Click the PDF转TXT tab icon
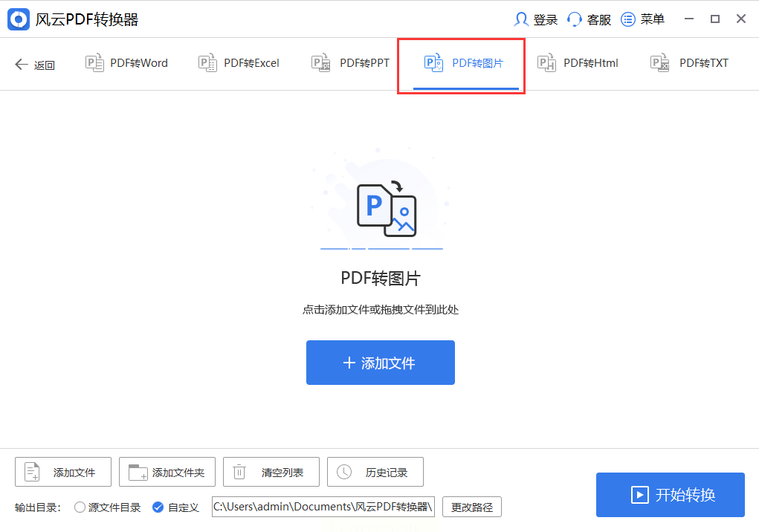This screenshot has width=759, height=532. click(660, 63)
